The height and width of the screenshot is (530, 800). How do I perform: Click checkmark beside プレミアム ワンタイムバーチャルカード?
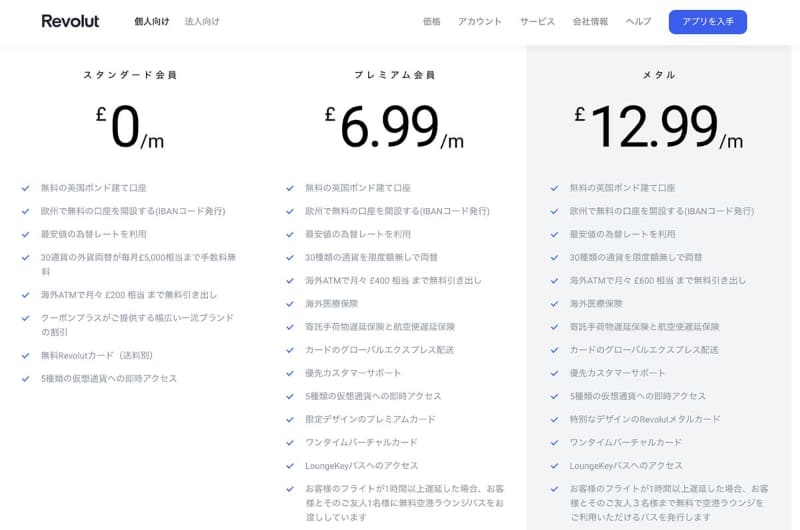point(290,443)
